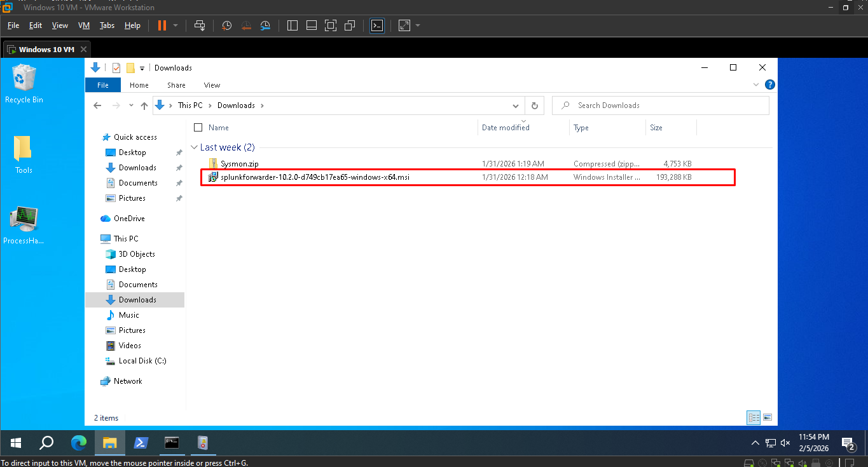The width and height of the screenshot is (868, 467).
Task: Revert the VM to its parent snapshot
Action: (246, 25)
